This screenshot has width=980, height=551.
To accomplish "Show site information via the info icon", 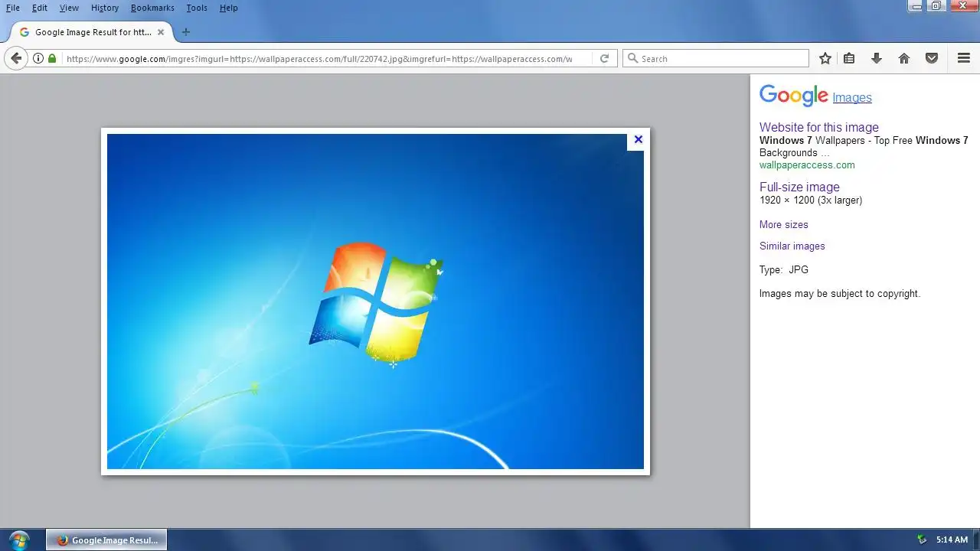I will pyautogui.click(x=38, y=58).
